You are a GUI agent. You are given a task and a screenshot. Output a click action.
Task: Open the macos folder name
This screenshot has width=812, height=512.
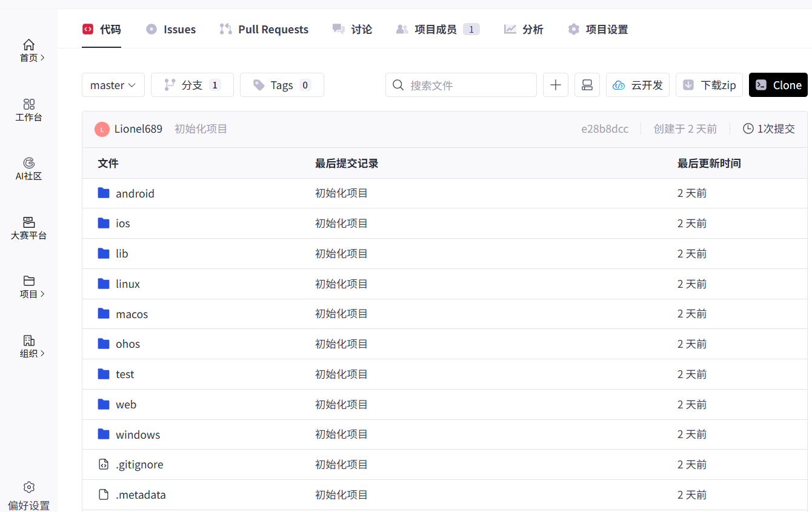tap(132, 314)
